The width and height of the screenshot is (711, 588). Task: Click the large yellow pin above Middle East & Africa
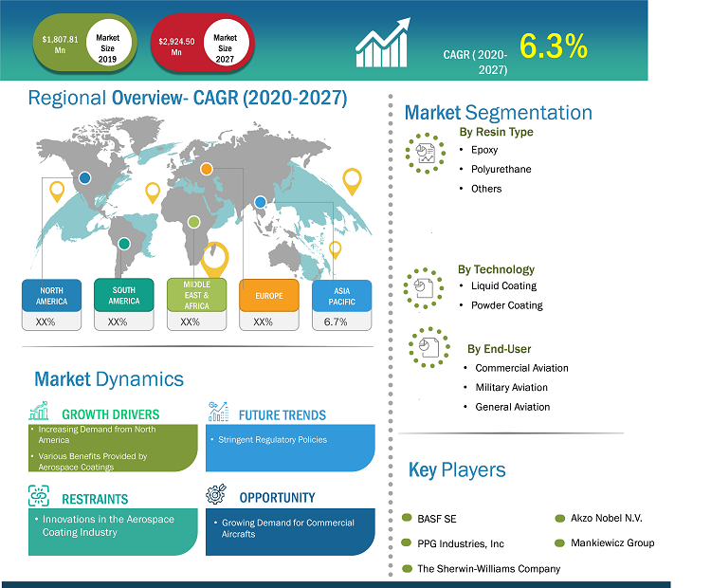pyautogui.click(x=214, y=260)
